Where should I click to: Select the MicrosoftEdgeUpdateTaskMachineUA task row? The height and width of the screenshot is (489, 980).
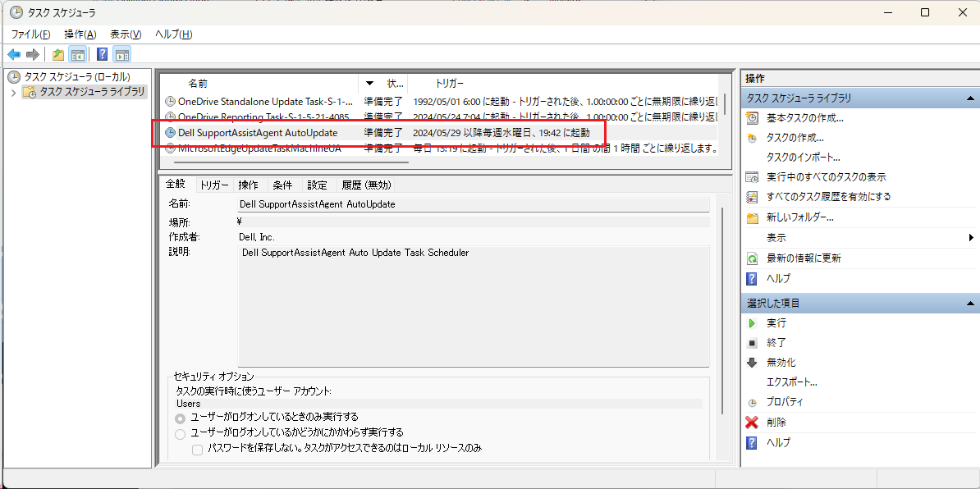259,149
